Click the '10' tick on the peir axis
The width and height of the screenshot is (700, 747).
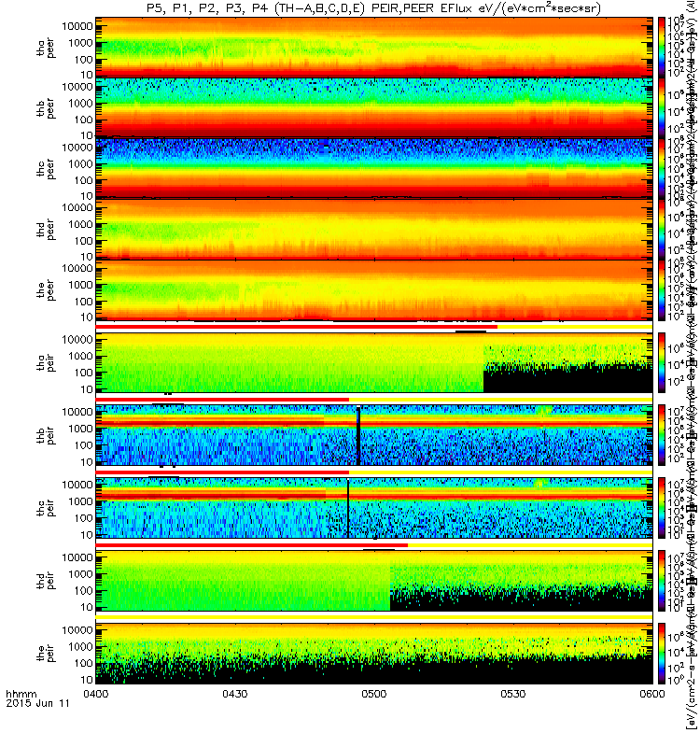(x=87, y=680)
